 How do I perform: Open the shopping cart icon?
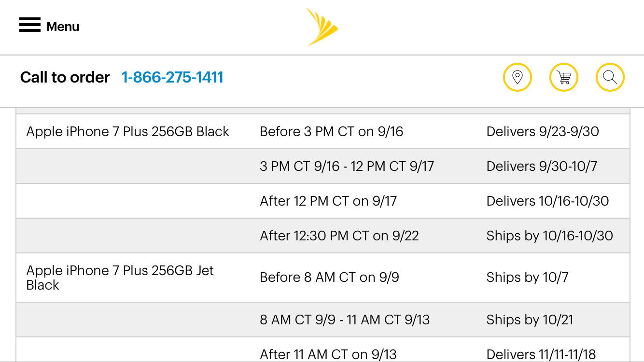(564, 77)
